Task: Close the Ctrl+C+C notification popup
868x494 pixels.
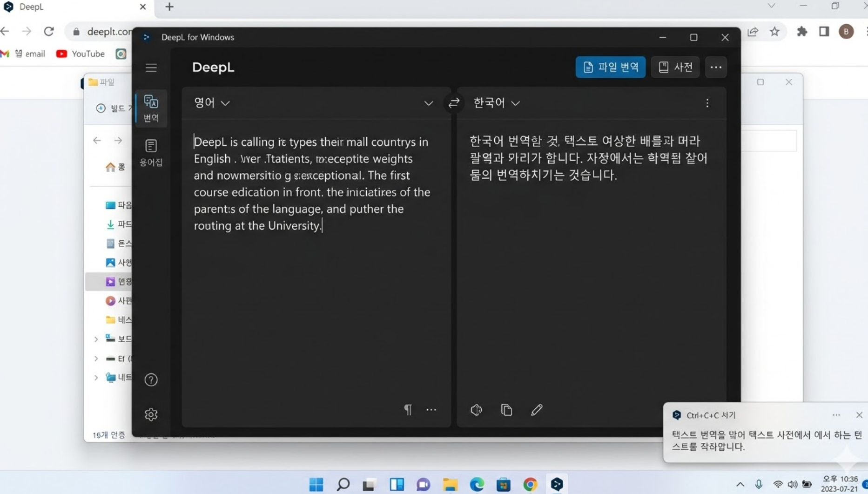Action: [859, 415]
